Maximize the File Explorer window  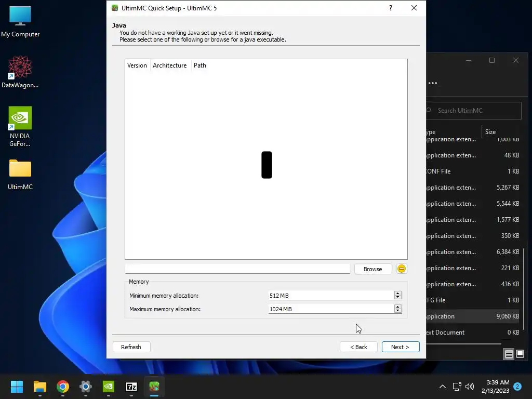492,60
